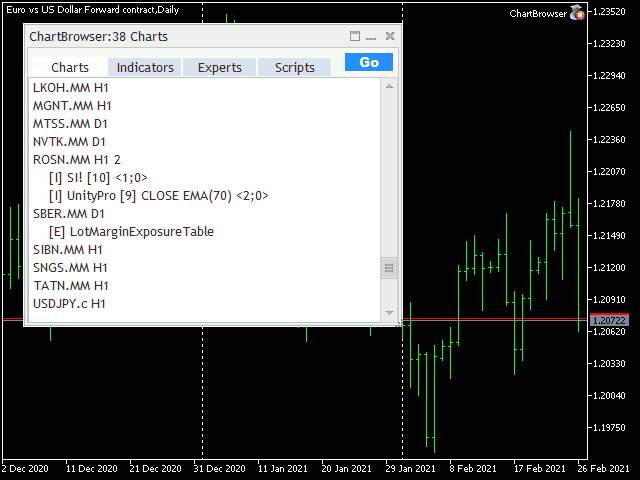Select the SNGS.MM H1 chart row
The width and height of the screenshot is (640, 480).
coord(205,267)
